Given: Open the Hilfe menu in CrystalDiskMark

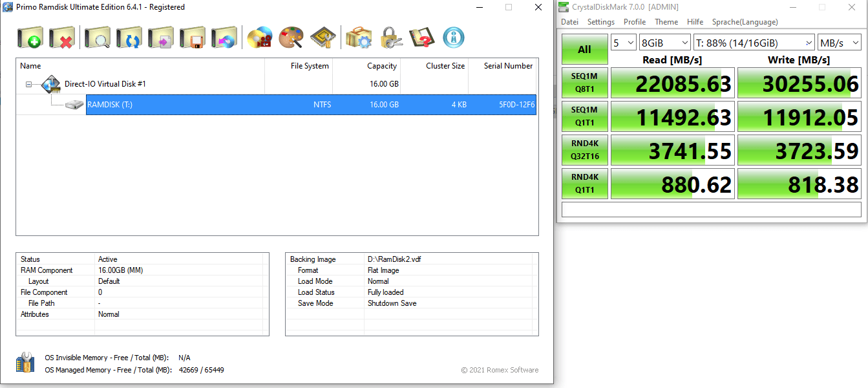Looking at the screenshot, I should (695, 22).
